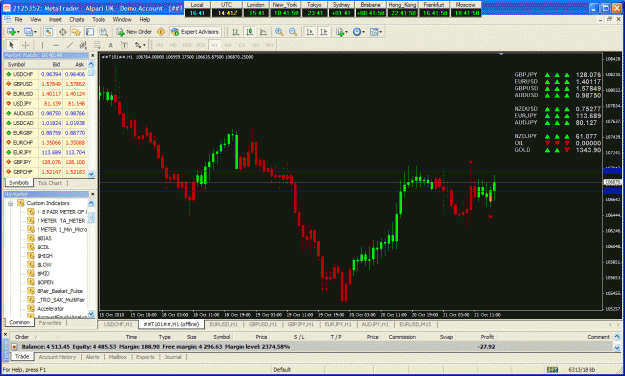Open the Account History terminal tab

57,357
